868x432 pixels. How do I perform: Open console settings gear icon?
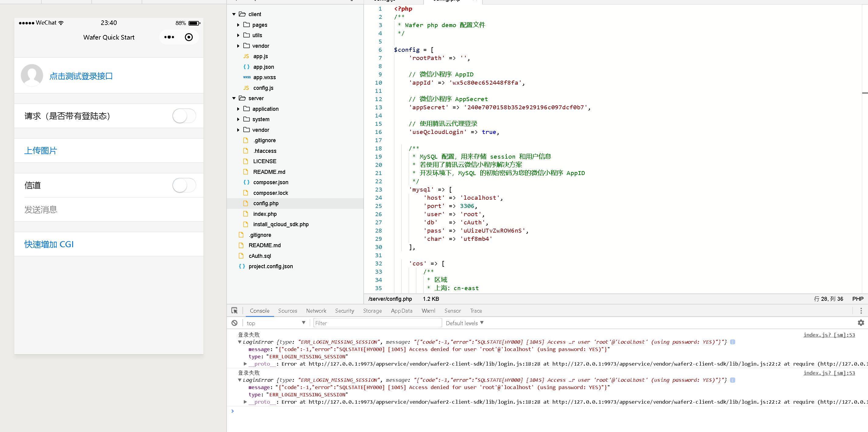pyautogui.click(x=861, y=323)
